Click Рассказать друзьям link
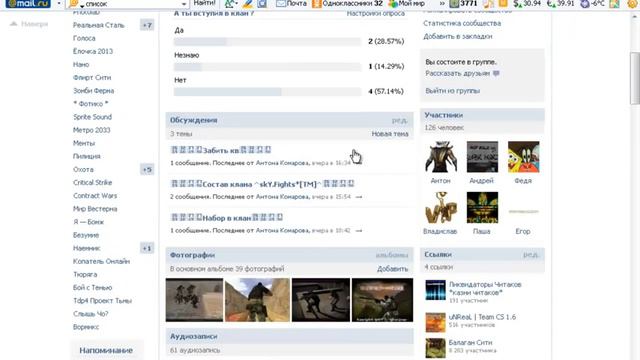 458,73
